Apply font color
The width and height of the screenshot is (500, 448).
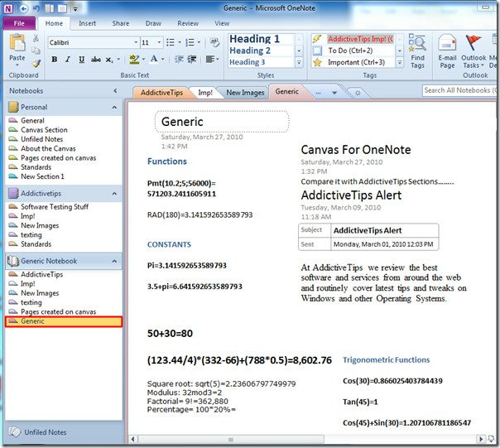(x=154, y=60)
